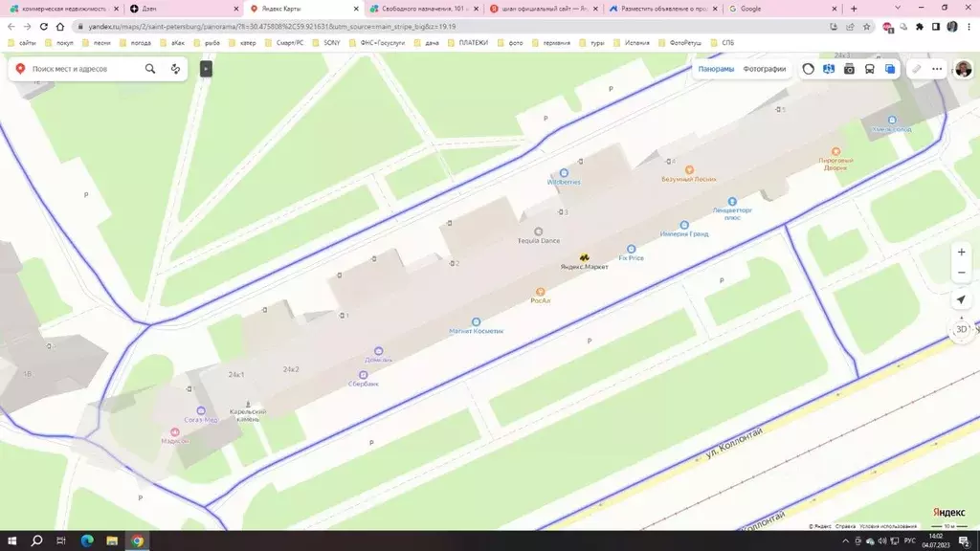Open the route builder icon beside search
This screenshot has width=980, height=551.
click(176, 69)
